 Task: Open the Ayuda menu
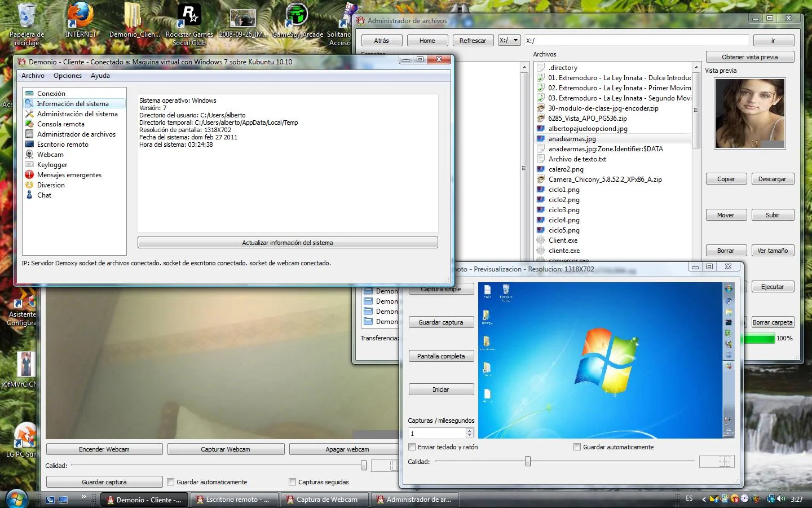[x=100, y=76]
